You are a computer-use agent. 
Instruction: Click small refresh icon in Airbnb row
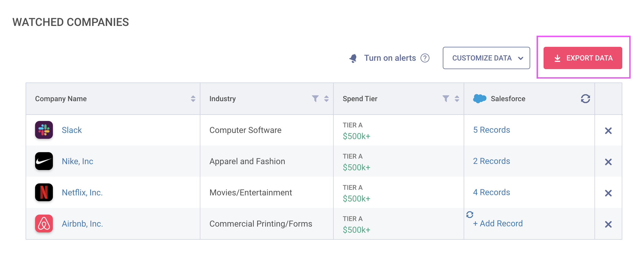(x=470, y=215)
